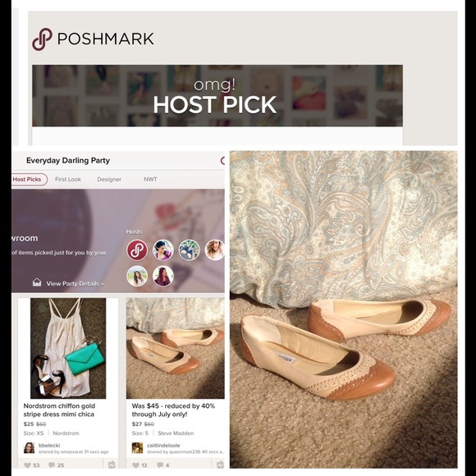Open seller caitlindelsole's profile
The height and width of the screenshot is (476, 476).
[x=163, y=446]
